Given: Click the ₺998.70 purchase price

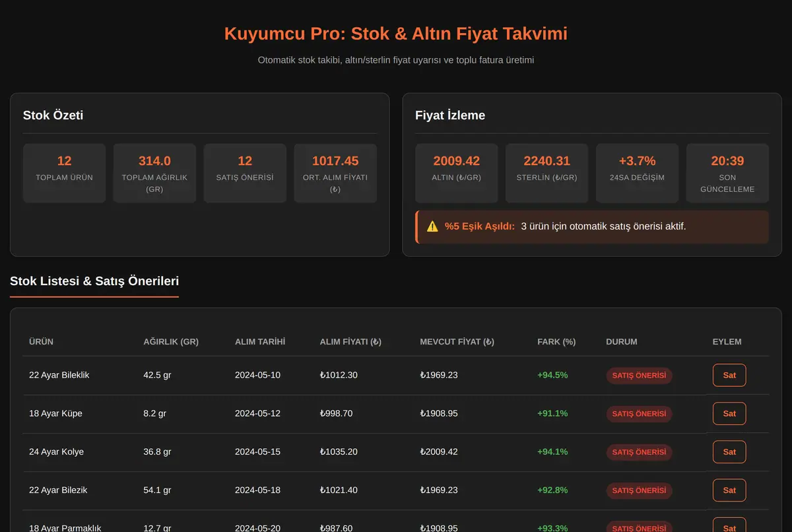Looking at the screenshot, I should (x=336, y=413).
